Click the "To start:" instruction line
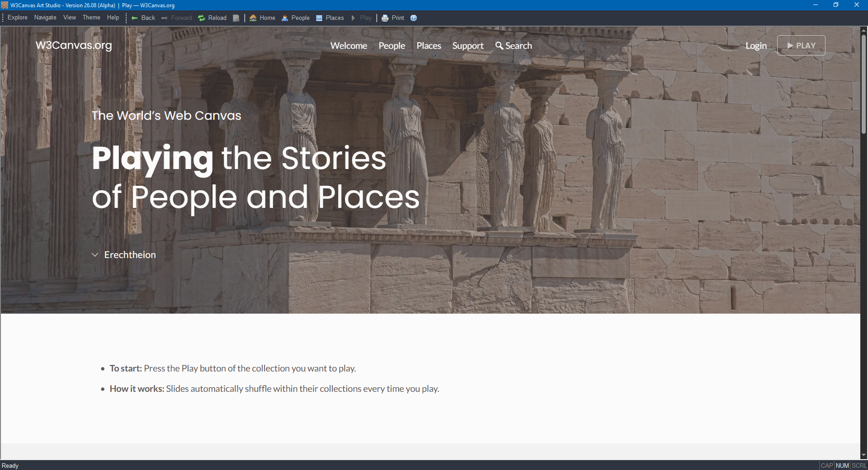 point(233,368)
